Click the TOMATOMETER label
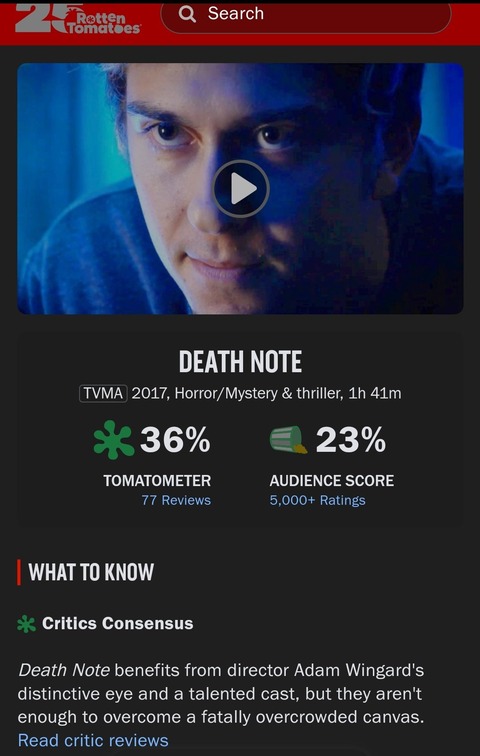 point(157,481)
